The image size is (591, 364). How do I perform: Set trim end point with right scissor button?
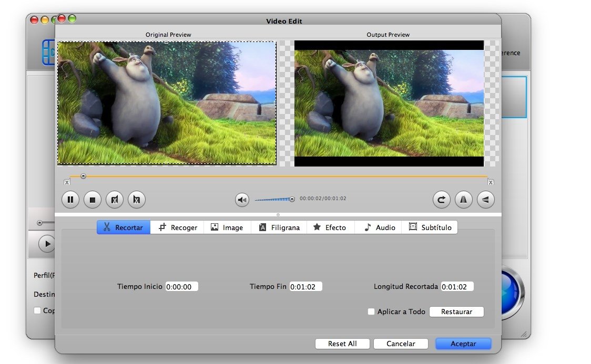(136, 200)
